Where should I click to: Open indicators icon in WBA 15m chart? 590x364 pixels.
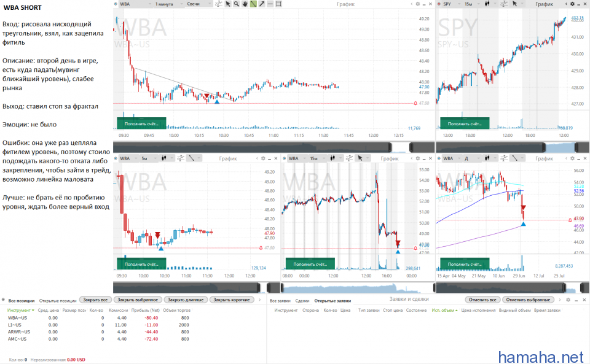click(349, 158)
